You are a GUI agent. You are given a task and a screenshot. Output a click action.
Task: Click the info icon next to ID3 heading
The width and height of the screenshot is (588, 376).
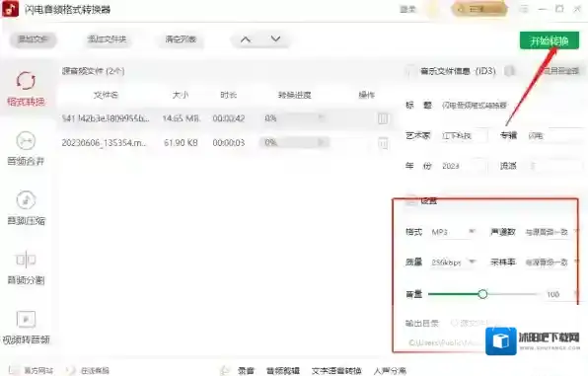tap(509, 70)
